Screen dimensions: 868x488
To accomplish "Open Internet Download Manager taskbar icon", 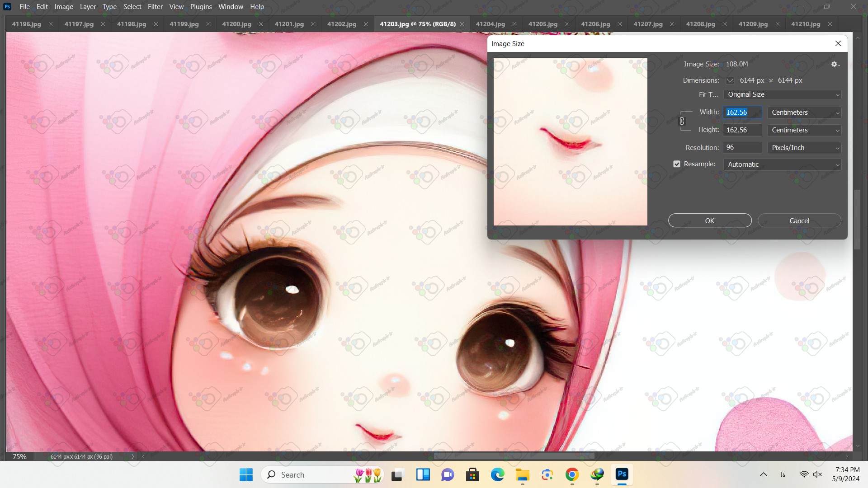I will [x=597, y=474].
